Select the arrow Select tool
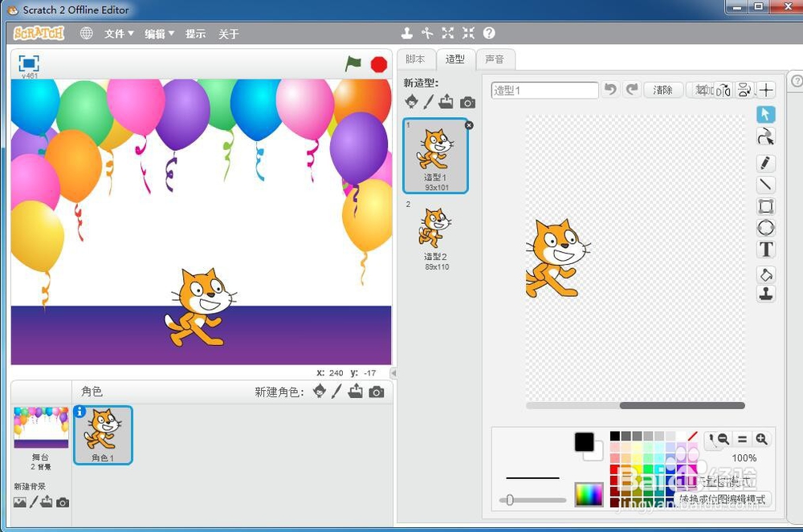The width and height of the screenshot is (803, 532). click(765, 114)
